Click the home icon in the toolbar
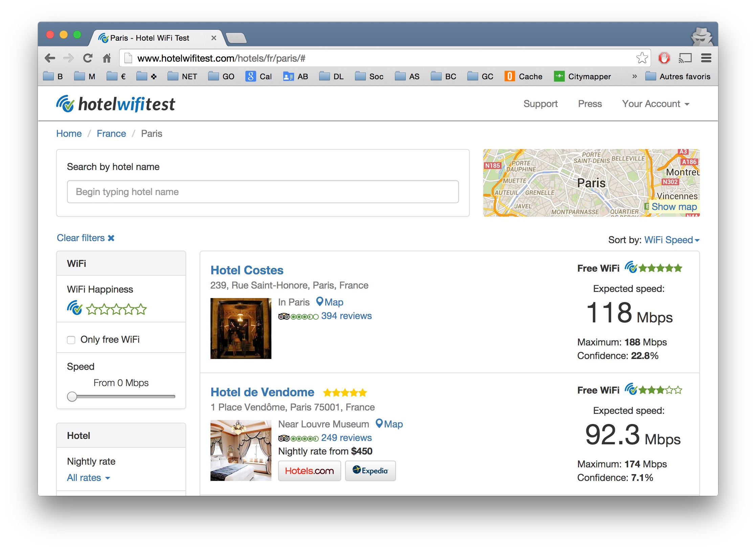This screenshot has height=550, width=756. 107,58
